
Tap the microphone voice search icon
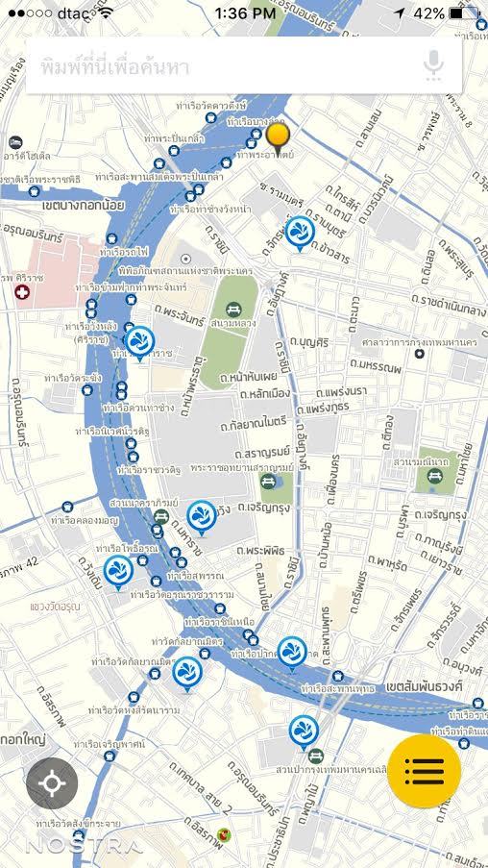[x=433, y=65]
